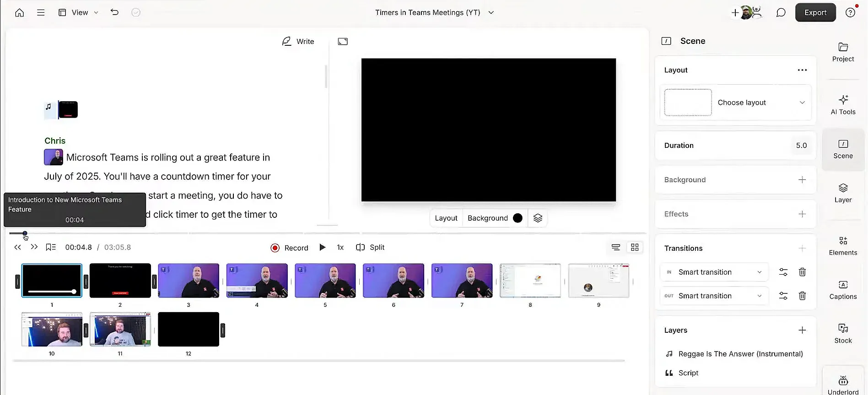Open the bookmark markers list icon
The image size is (868, 395).
pos(50,247)
